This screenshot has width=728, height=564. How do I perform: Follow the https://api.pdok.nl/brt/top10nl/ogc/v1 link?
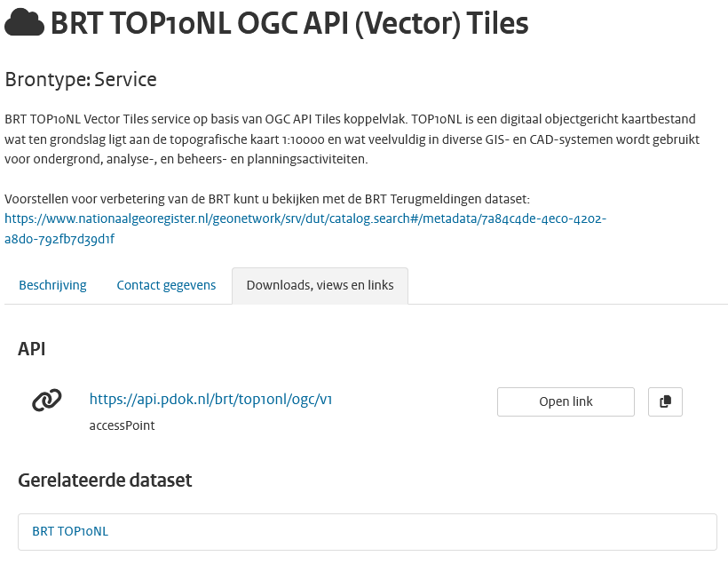point(210,400)
